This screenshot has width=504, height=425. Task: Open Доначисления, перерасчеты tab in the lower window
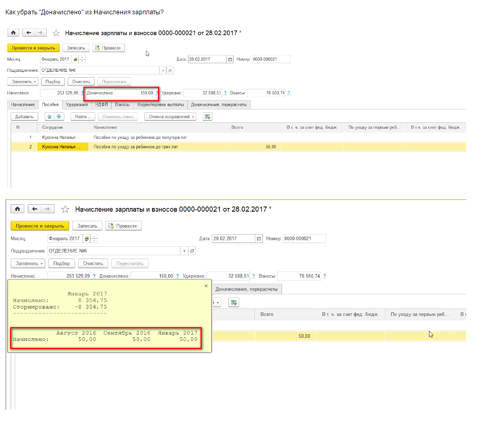point(247,289)
